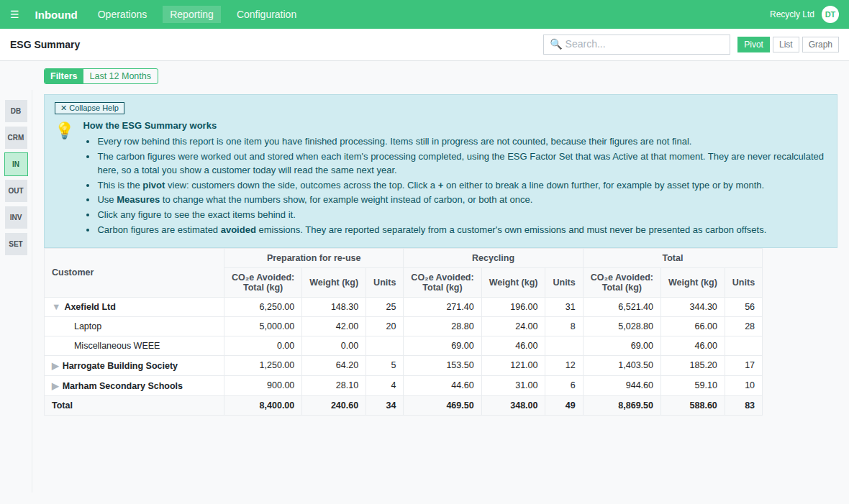This screenshot has height=504, width=849.
Task: Select the IN sidebar module
Action: coord(17,164)
